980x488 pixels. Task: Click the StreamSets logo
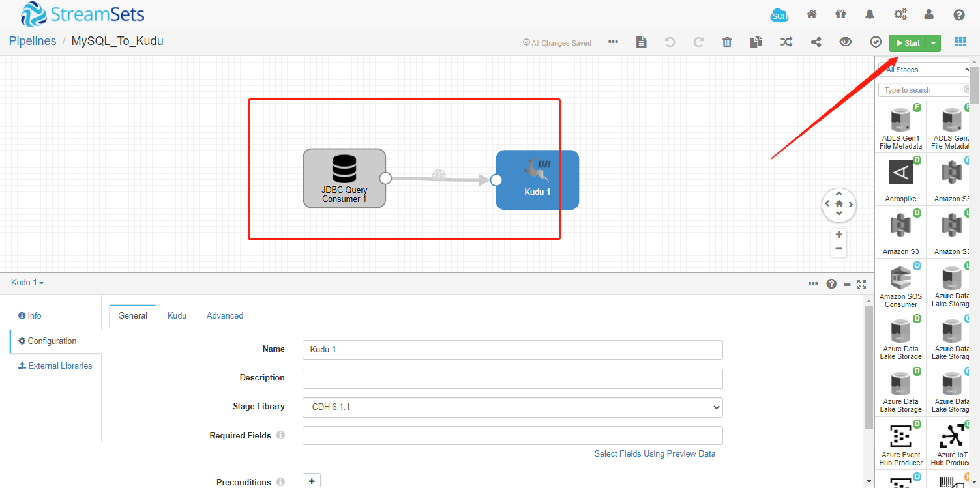[x=83, y=14]
